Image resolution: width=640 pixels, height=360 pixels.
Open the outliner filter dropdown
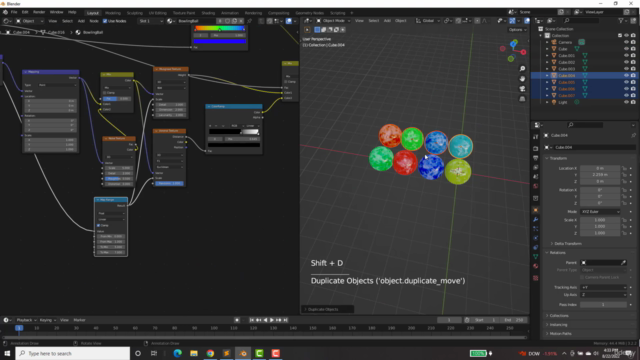click(622, 20)
